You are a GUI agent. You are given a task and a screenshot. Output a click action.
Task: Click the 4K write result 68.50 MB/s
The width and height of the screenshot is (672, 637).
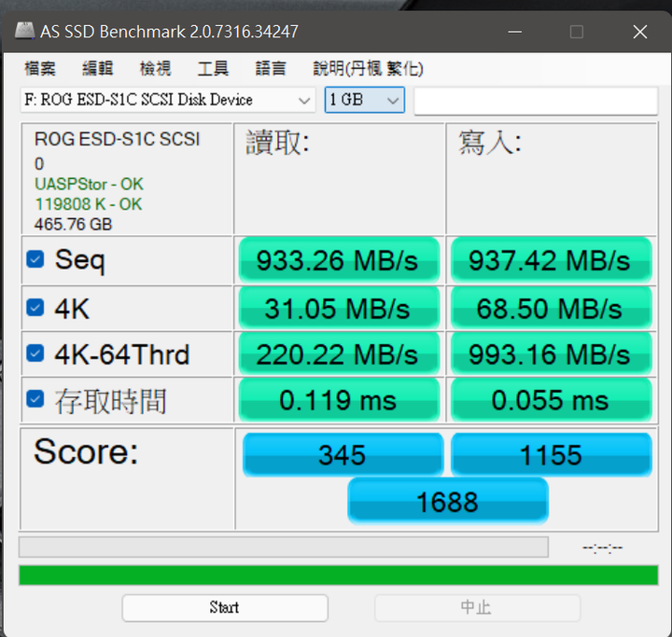point(552,308)
